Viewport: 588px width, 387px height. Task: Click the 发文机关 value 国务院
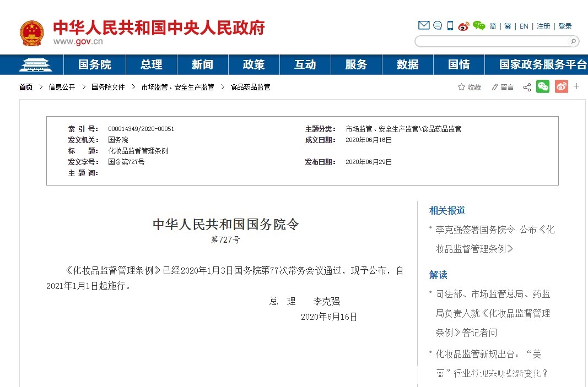point(118,140)
